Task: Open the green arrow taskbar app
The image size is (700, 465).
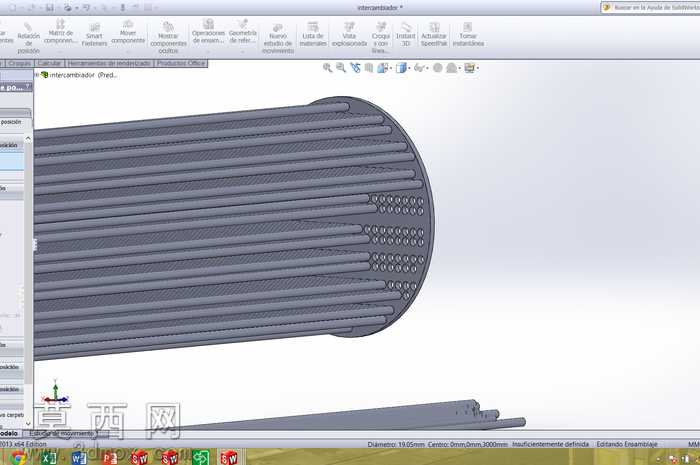Action: [200, 457]
